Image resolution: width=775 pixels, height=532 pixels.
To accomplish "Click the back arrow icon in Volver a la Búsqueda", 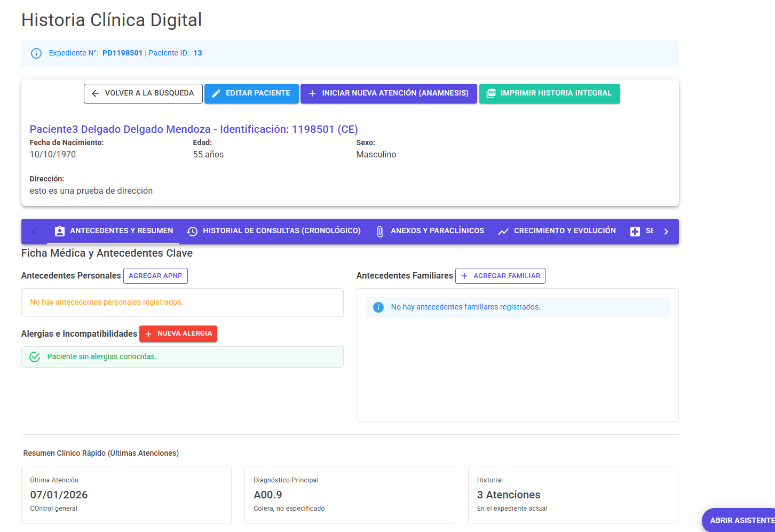I will (x=96, y=93).
